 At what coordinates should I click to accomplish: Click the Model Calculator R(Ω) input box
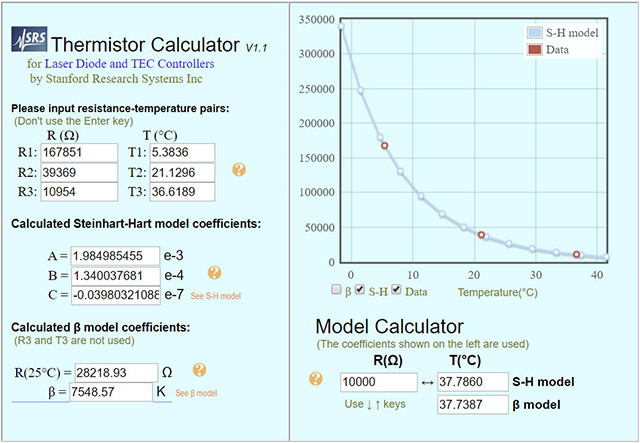point(378,382)
